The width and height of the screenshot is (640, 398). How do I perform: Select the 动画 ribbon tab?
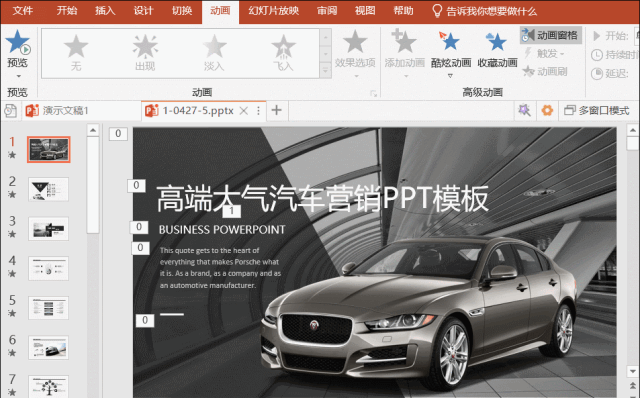coord(220,11)
